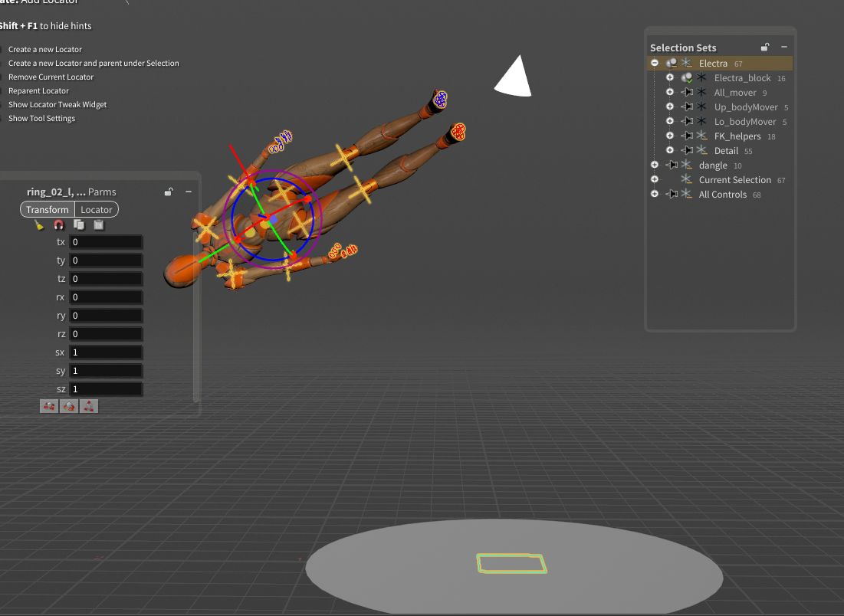Click the Electra set sphere icon

[x=672, y=64]
